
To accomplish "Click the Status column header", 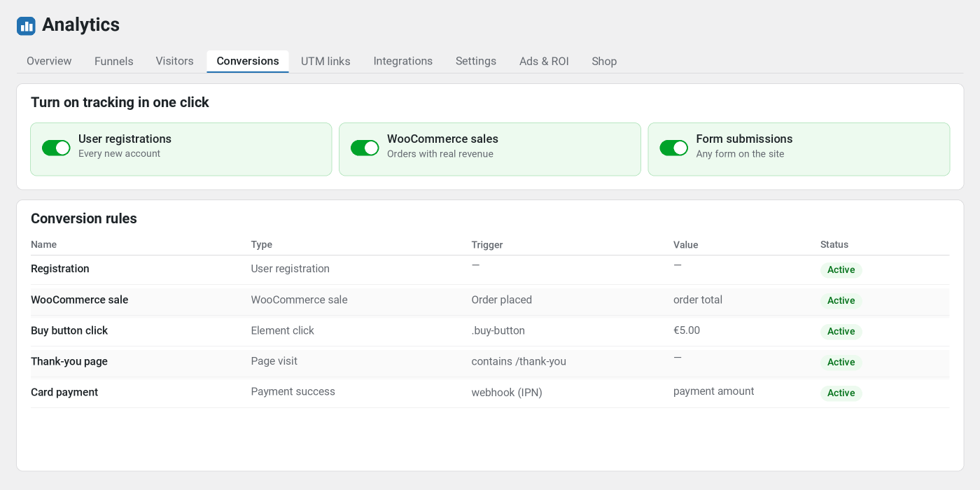I will [x=834, y=244].
